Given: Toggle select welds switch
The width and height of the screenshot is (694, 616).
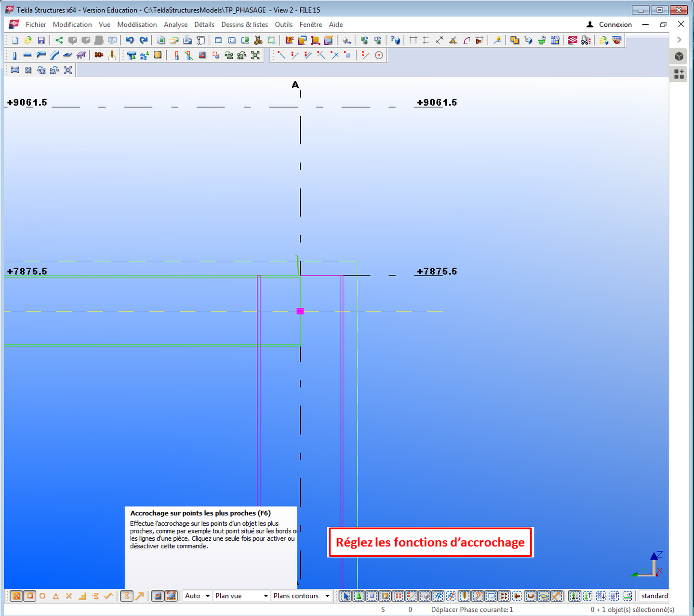Looking at the screenshot, I should click(x=464, y=596).
